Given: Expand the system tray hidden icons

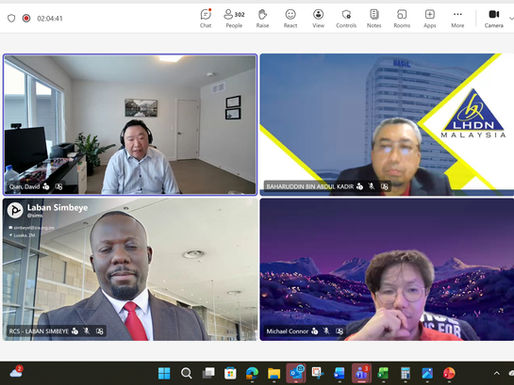Looking at the screenshot, I should coord(497,373).
